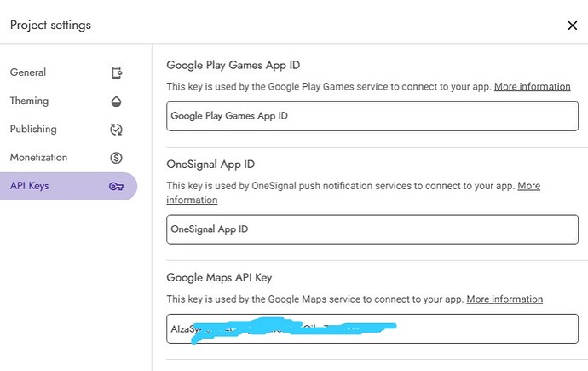Focus the Google Play Games App ID field

[372, 116]
